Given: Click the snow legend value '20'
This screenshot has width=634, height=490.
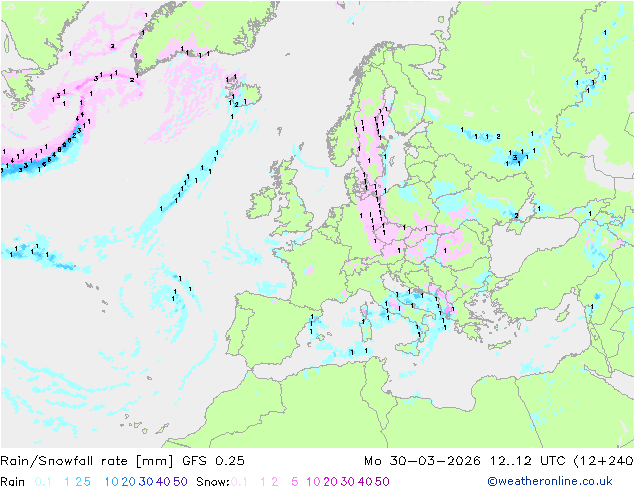Looking at the screenshot, I should (x=330, y=482).
